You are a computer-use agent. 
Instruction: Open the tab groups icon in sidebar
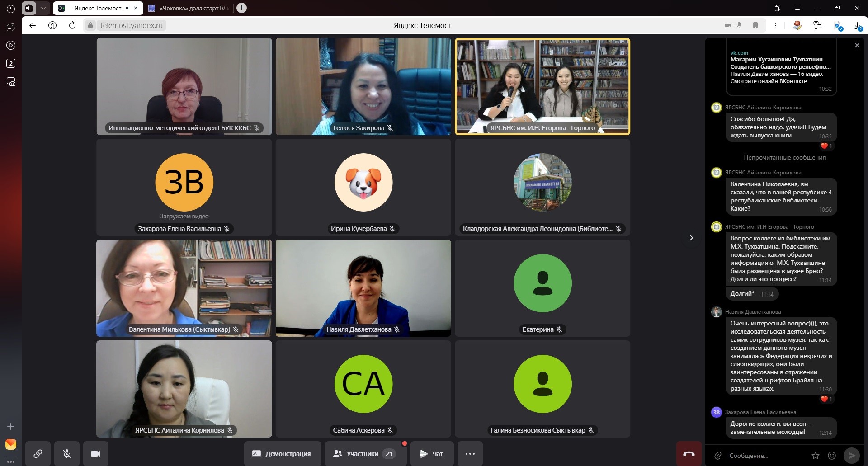coord(11,27)
